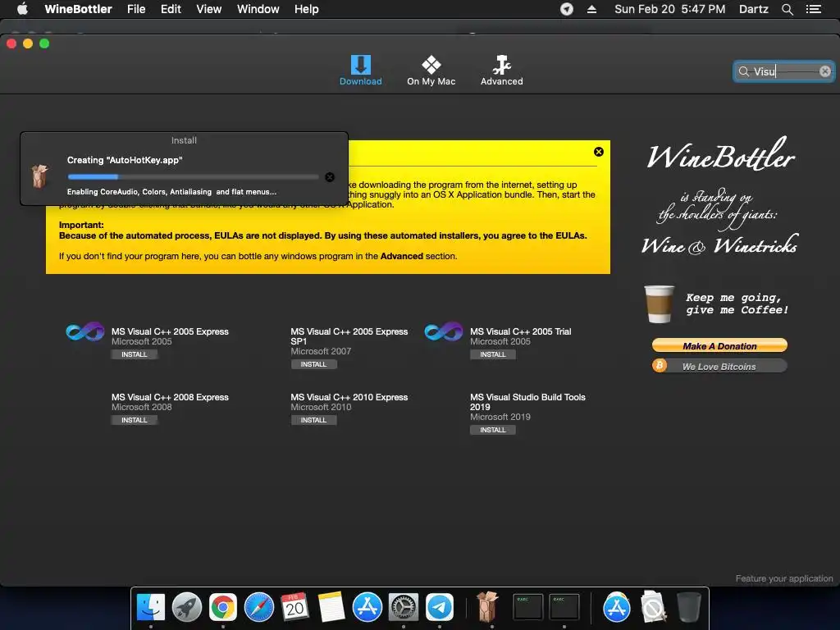Click the Make A Donation button
The width and height of the screenshot is (840, 630).
coord(719,345)
